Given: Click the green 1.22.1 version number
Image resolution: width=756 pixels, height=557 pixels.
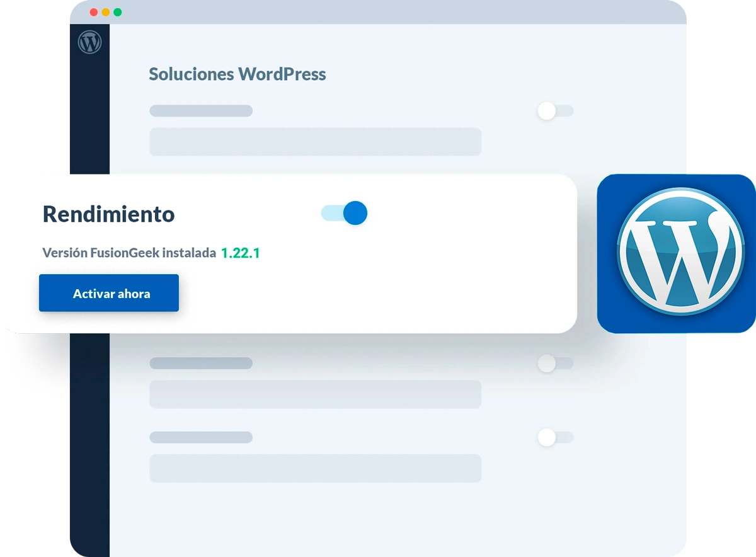Looking at the screenshot, I should [240, 253].
